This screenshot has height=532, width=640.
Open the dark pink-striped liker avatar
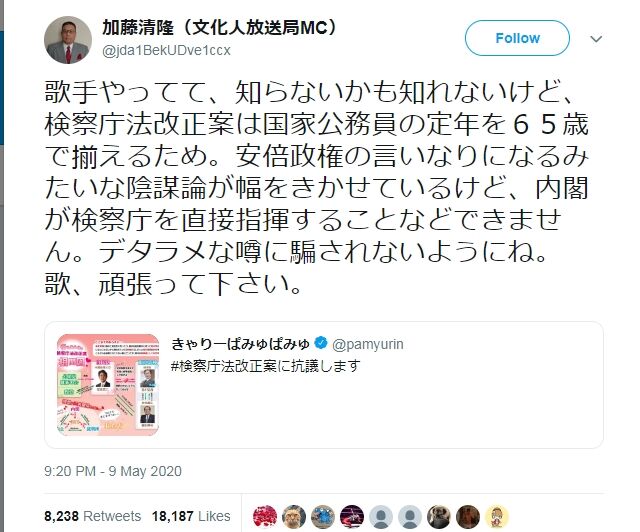pyautogui.click(x=352, y=517)
